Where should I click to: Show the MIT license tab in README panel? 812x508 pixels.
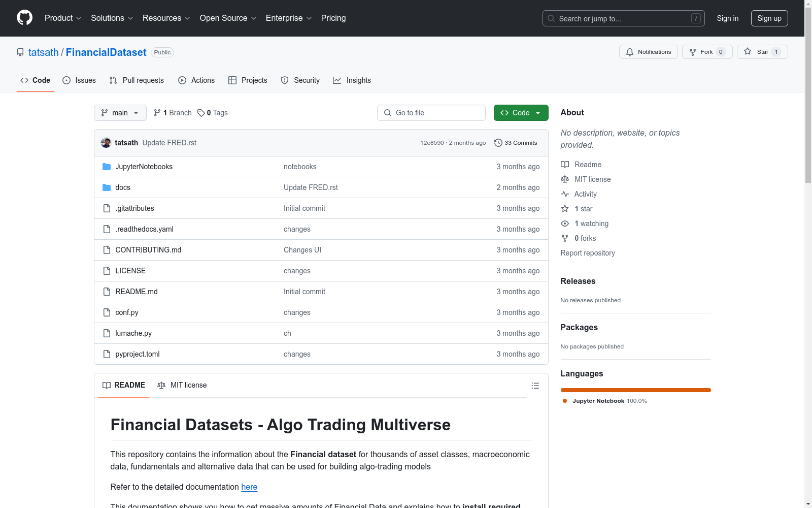click(x=182, y=385)
